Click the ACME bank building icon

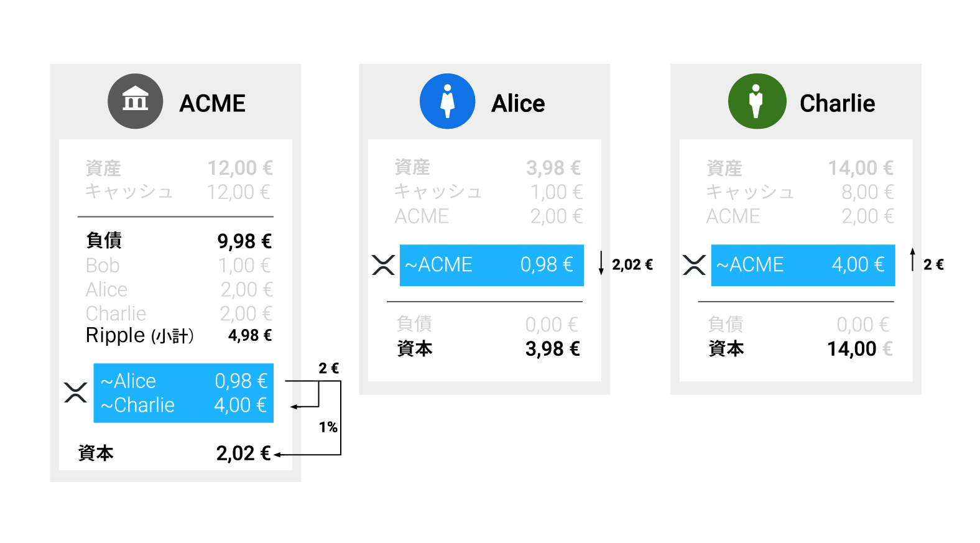(135, 101)
